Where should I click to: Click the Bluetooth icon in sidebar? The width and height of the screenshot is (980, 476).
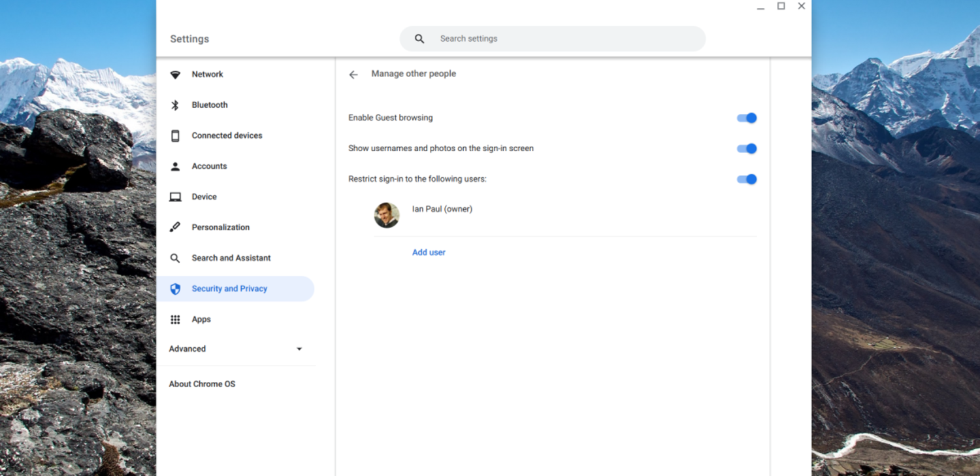click(175, 105)
